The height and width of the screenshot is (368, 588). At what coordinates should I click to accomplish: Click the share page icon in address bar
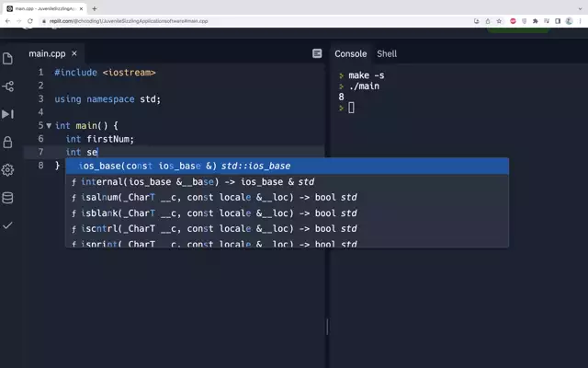[x=488, y=21]
